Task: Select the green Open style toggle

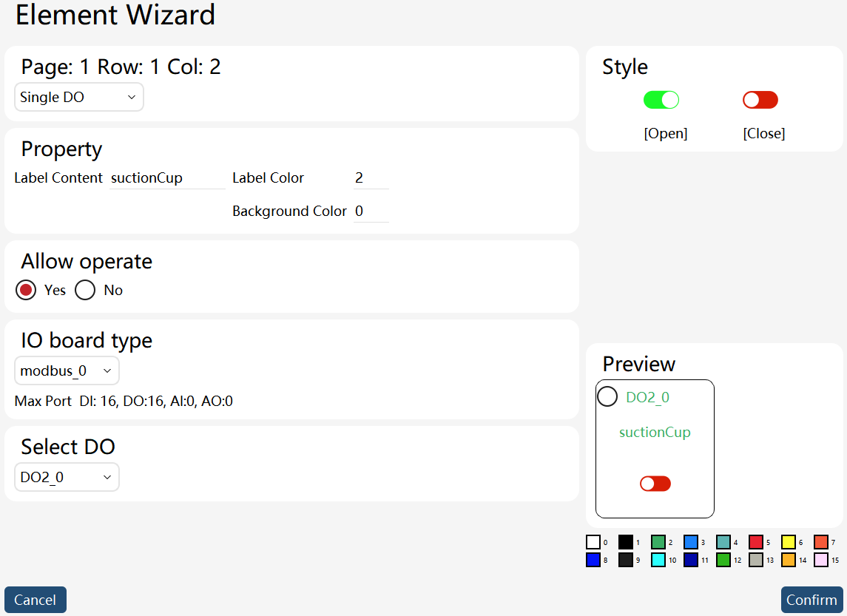Action: point(661,100)
